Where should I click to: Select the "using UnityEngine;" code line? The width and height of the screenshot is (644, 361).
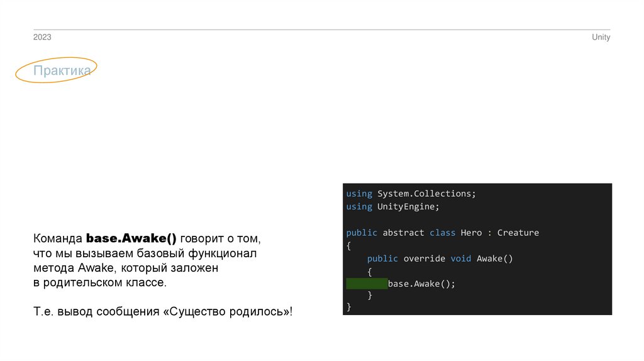tap(392, 206)
